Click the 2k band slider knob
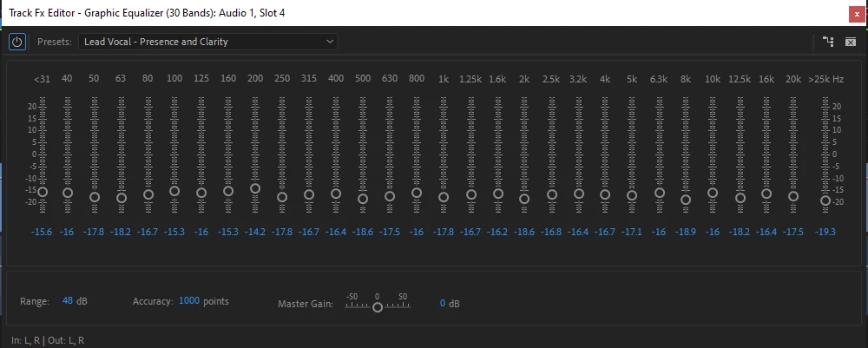The height and width of the screenshot is (348, 868). point(524,200)
